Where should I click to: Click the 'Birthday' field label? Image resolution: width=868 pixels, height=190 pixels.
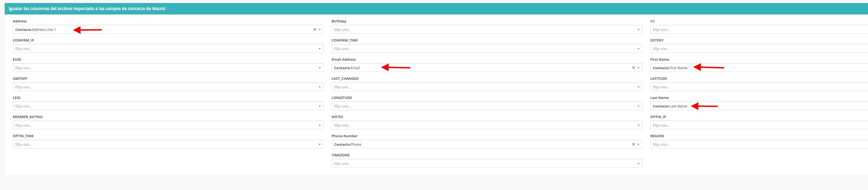[339, 21]
